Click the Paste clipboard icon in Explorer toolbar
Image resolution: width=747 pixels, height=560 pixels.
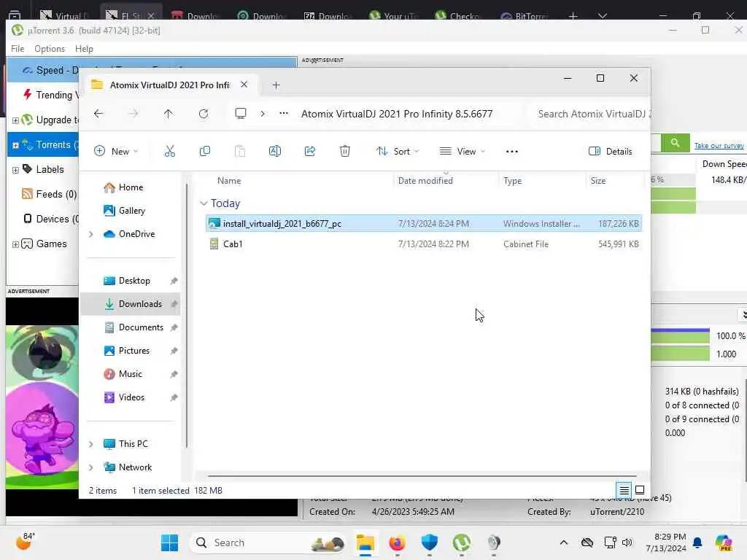[239, 152]
